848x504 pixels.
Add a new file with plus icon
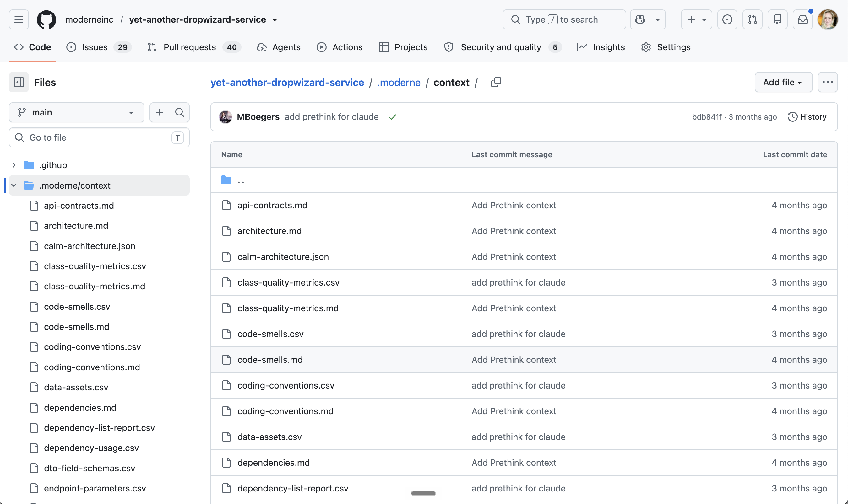[x=160, y=112]
